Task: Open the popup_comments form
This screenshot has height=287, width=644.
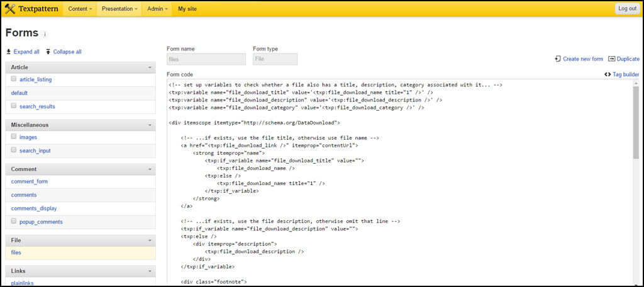Action: [x=41, y=222]
